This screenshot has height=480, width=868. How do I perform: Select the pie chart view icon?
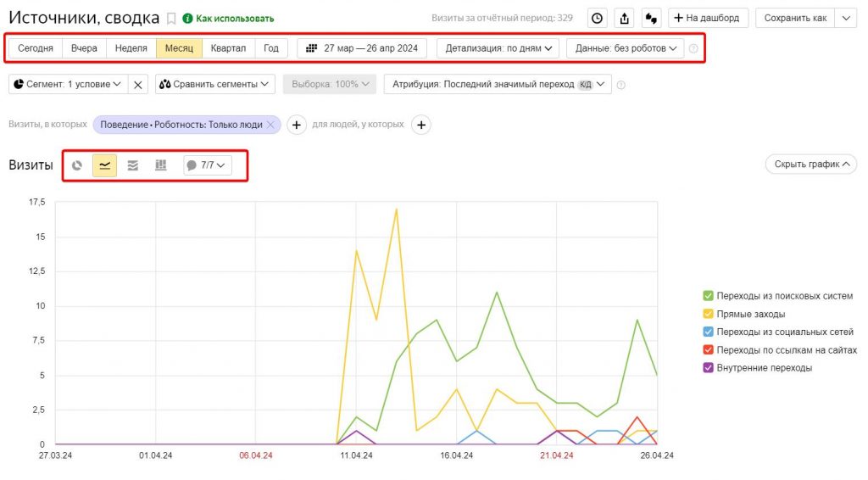click(x=77, y=165)
